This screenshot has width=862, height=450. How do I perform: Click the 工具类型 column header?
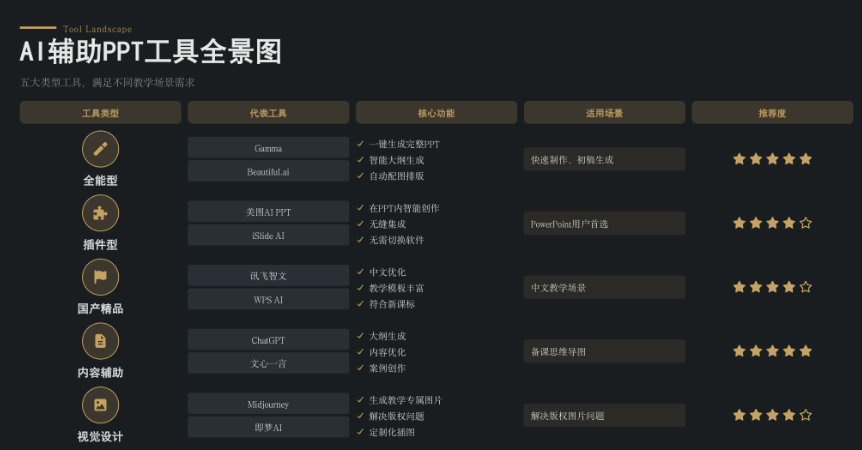100,113
